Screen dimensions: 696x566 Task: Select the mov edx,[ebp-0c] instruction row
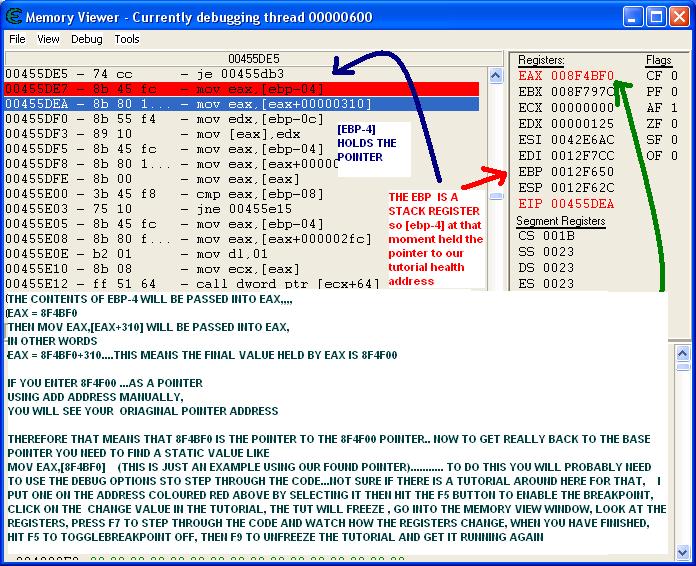tap(242, 119)
